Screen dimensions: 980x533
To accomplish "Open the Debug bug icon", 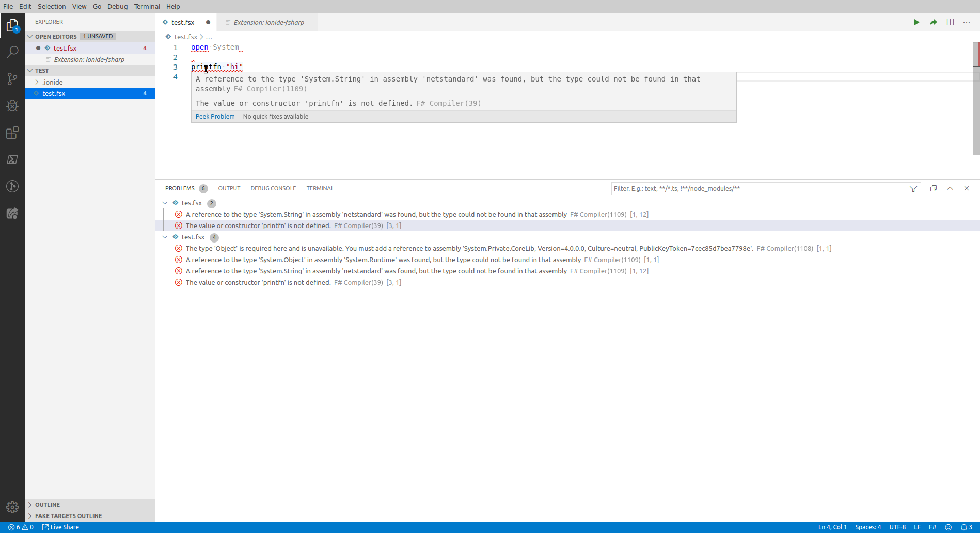I will pyautogui.click(x=12, y=106).
